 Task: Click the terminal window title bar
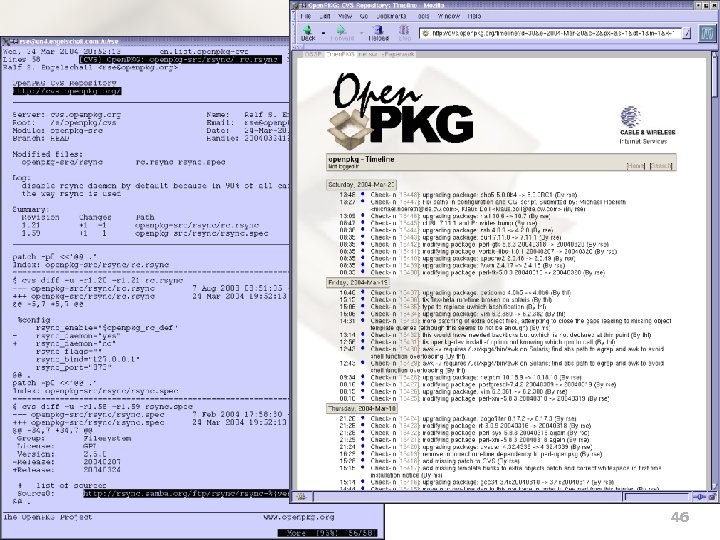pos(145,41)
